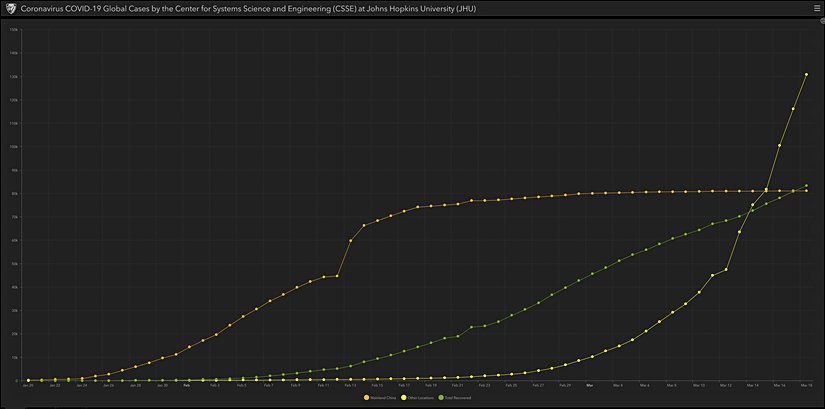Screen dimensions: 825x409
Task: Click the first data point at Jan 20
Action: pos(29,380)
